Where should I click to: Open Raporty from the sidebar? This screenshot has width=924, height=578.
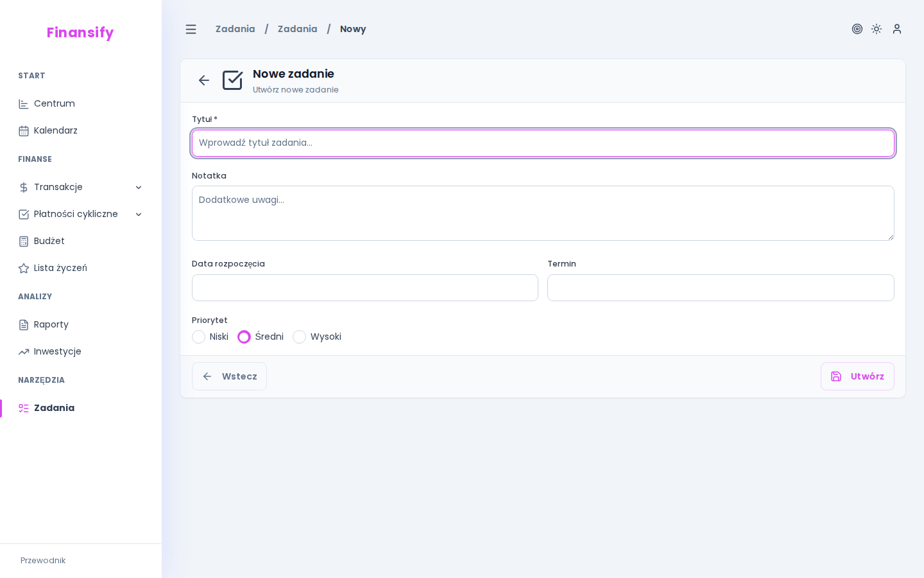click(x=51, y=324)
